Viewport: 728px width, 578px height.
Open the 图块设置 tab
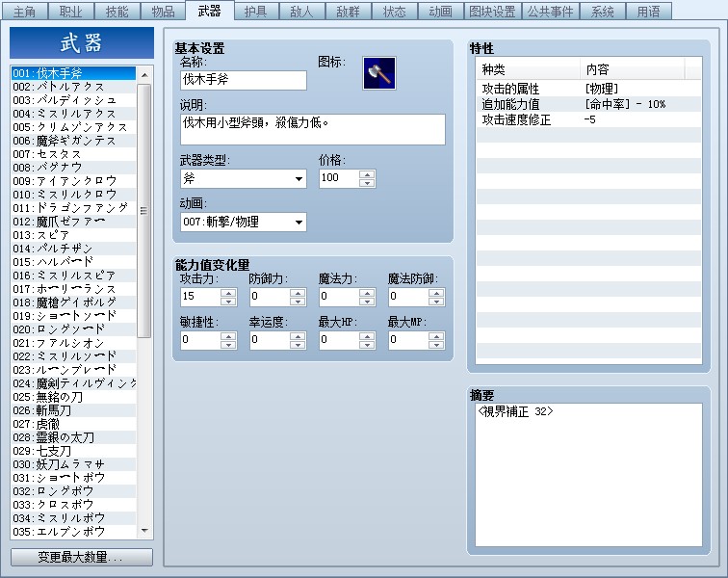(493, 12)
